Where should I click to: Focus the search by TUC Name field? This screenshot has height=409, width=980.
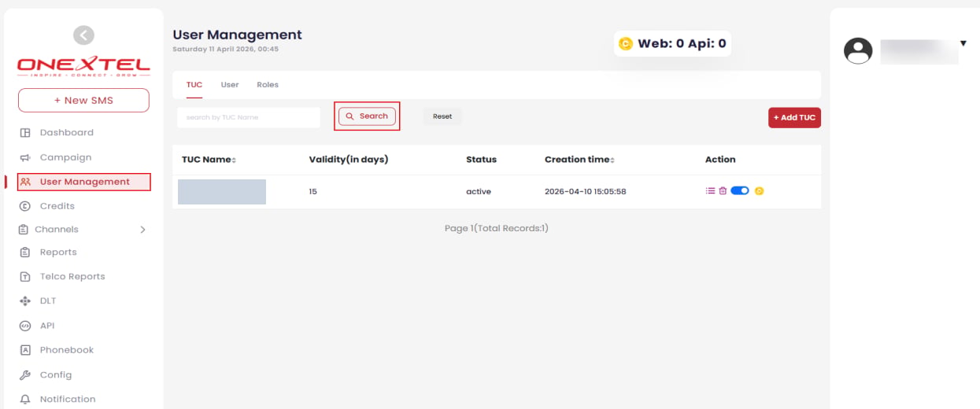[x=249, y=117]
